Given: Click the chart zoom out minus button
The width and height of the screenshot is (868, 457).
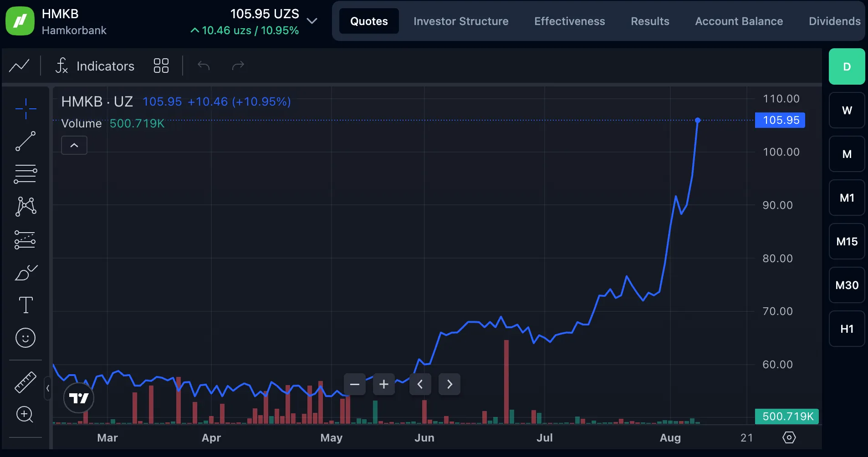Looking at the screenshot, I should click(355, 384).
